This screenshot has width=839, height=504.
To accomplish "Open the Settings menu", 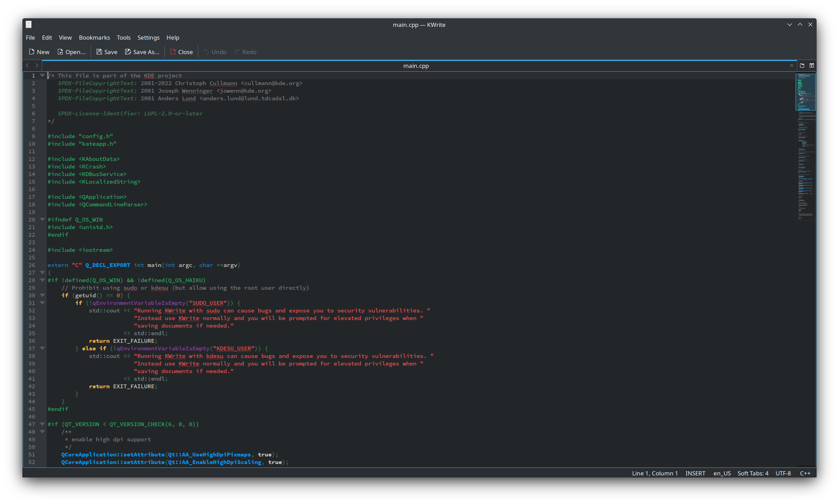I will click(148, 38).
